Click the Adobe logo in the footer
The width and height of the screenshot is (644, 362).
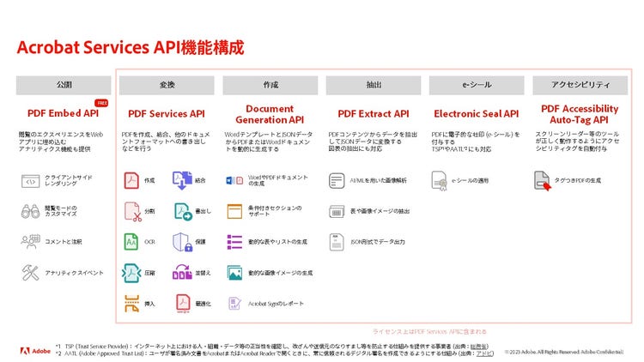click(x=35, y=351)
